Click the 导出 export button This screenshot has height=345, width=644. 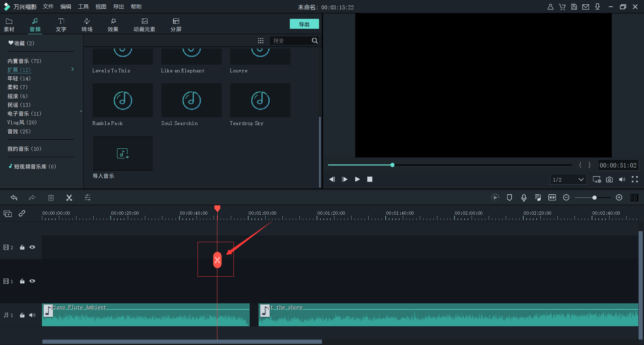pyautogui.click(x=304, y=24)
